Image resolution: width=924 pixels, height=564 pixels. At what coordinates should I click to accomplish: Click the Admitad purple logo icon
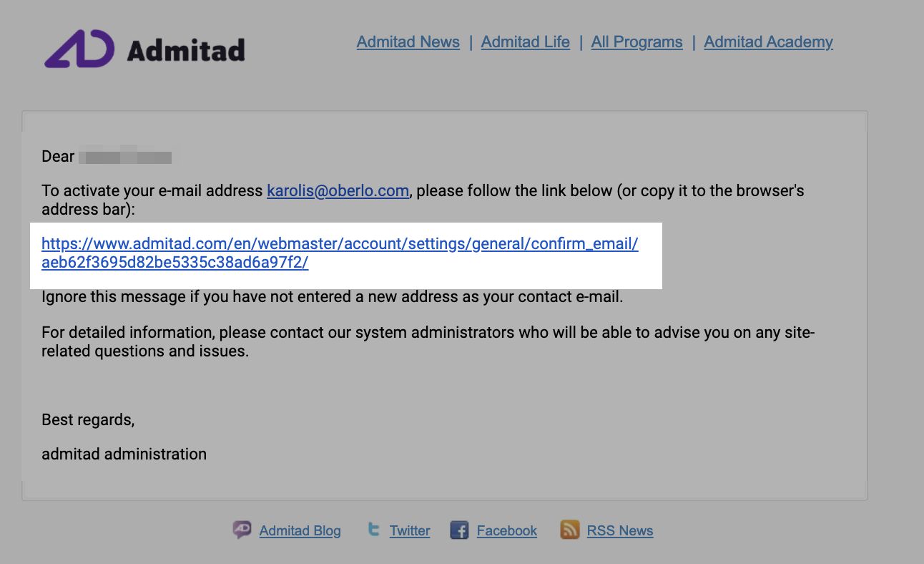pos(79,49)
